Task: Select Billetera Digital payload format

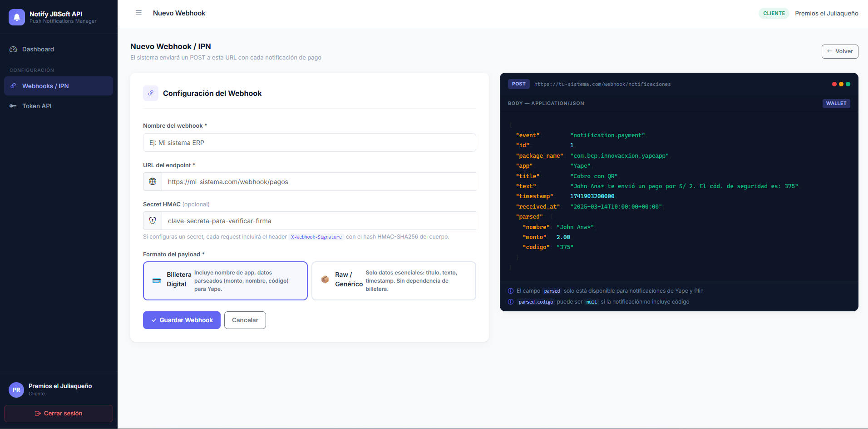Action: pyautogui.click(x=225, y=281)
